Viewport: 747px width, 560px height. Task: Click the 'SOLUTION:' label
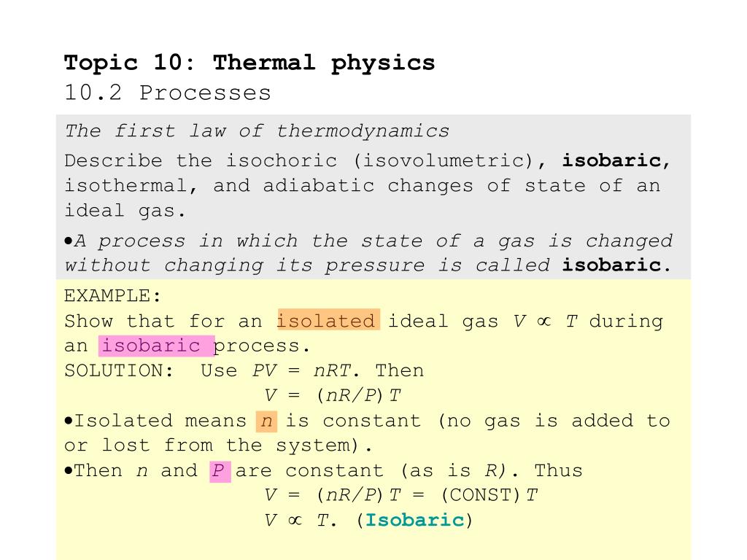coord(119,370)
